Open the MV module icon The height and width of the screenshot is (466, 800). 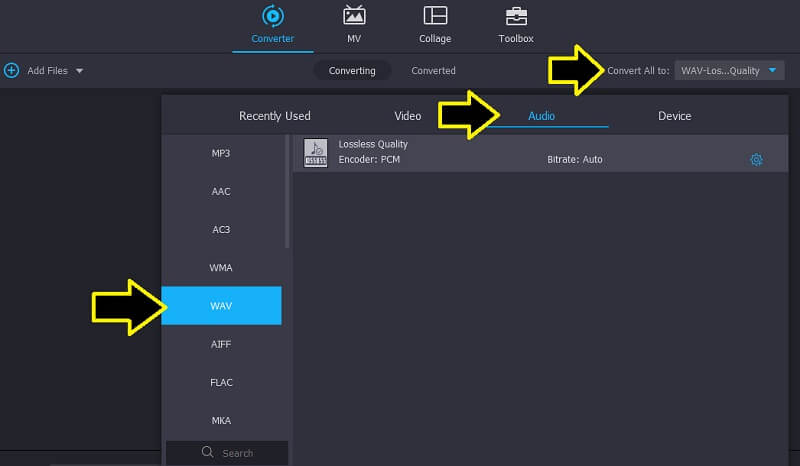click(x=354, y=17)
